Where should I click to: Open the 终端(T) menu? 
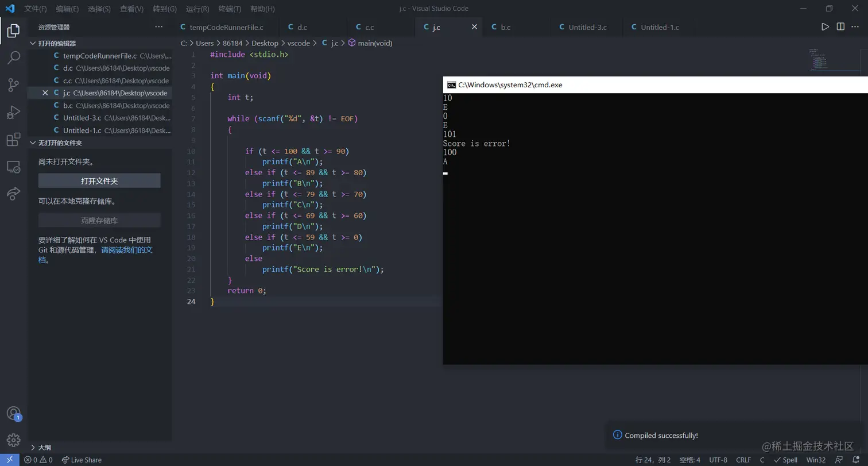click(x=230, y=9)
